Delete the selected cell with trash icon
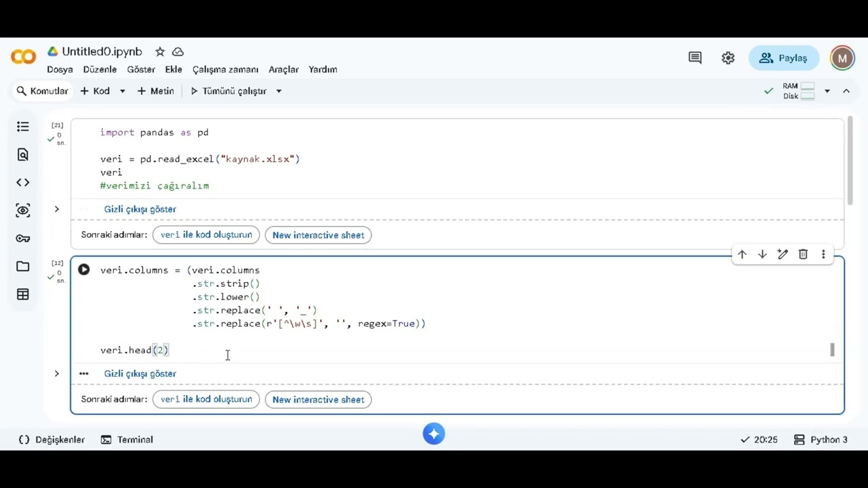Viewport: 868px width, 488px height. pos(803,254)
